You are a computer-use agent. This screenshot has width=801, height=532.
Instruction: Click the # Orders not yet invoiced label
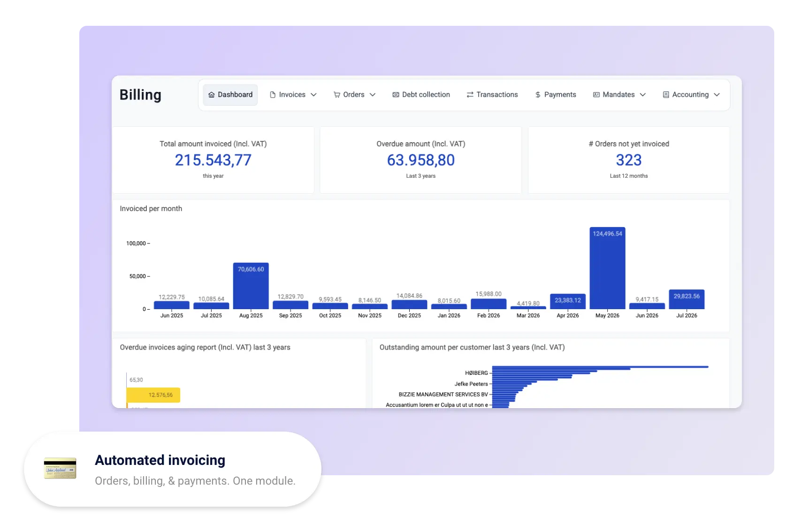pos(629,144)
